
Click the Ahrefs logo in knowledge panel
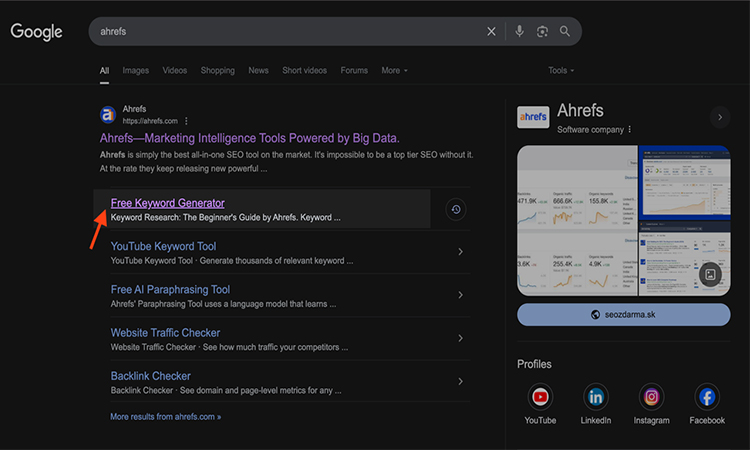click(533, 117)
